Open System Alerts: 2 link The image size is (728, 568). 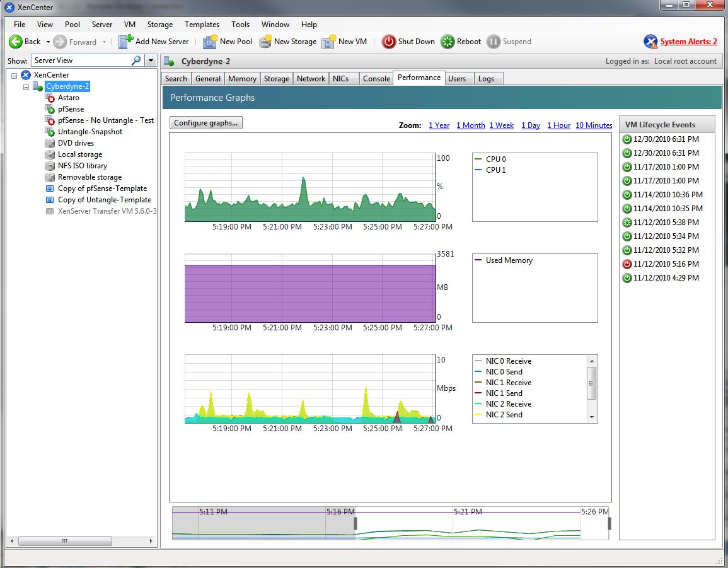(688, 42)
